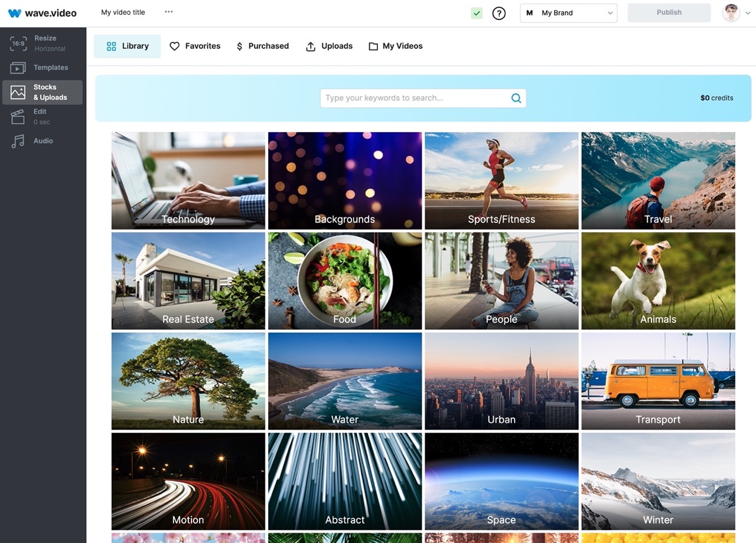Click the Uploads arrow icon
756x543 pixels.
click(311, 46)
